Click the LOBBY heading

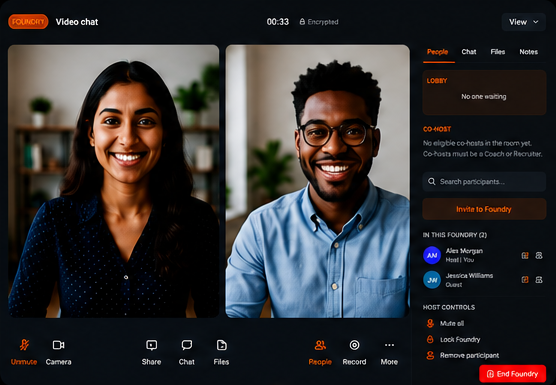click(x=437, y=81)
